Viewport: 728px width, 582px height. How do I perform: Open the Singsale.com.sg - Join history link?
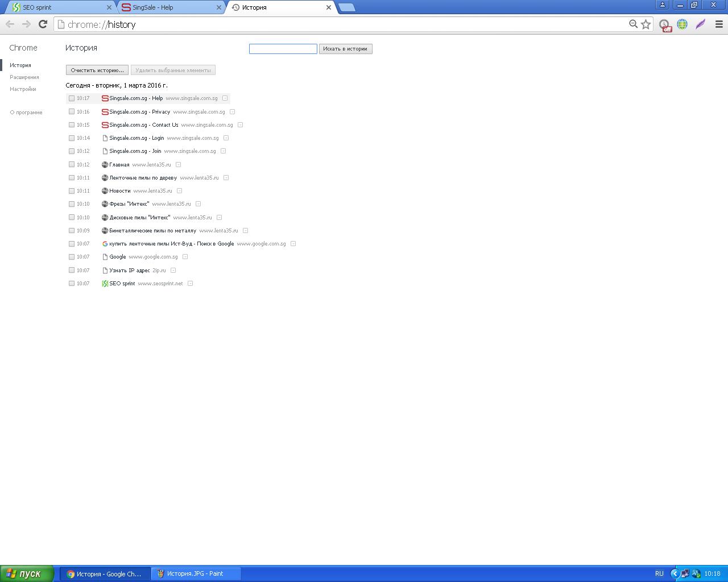[x=135, y=151]
